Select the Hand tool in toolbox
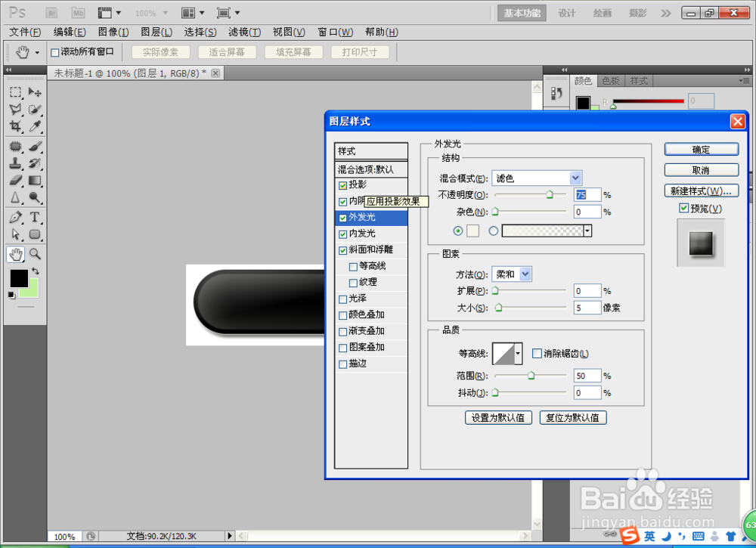 coord(15,254)
